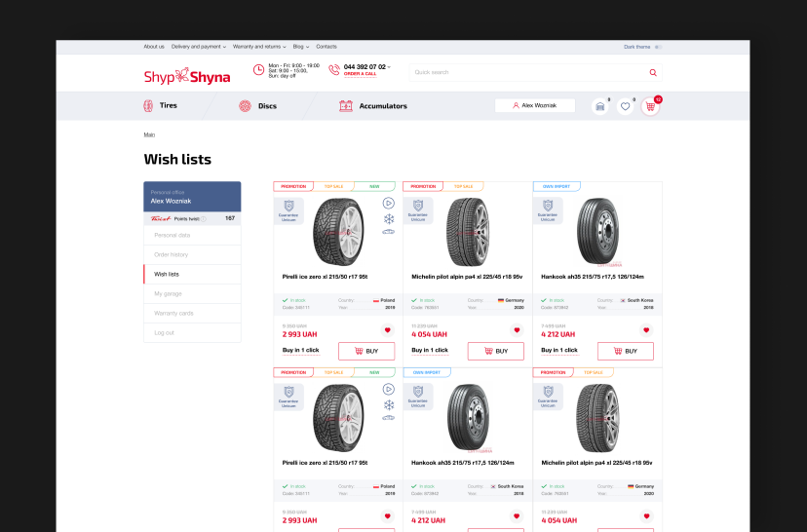This screenshot has width=807, height=532.
Task: Expand the Blog dropdown menu
Action: pyautogui.click(x=300, y=47)
